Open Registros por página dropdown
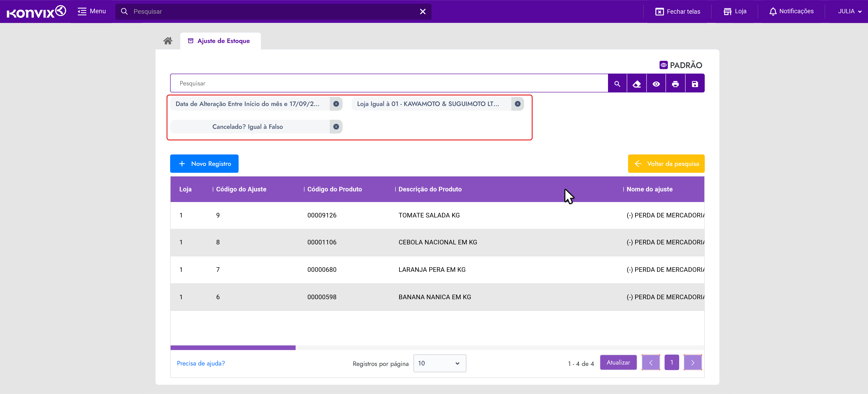Screen dimensions: 868x394 (439, 363)
